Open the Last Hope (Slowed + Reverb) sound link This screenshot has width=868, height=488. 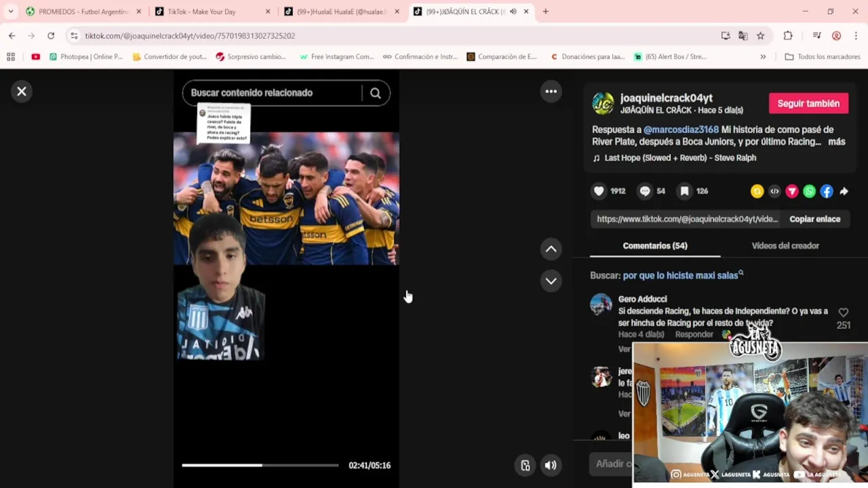(x=680, y=158)
